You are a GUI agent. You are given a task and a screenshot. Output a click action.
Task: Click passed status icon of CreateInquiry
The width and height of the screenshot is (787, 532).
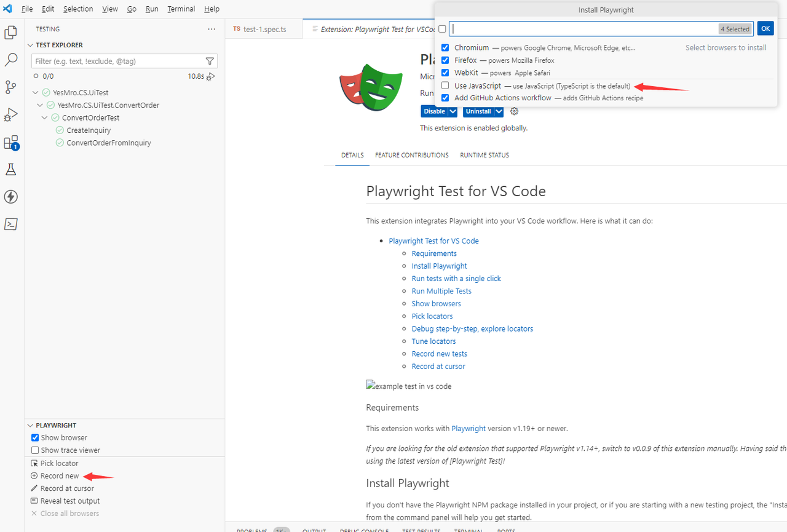[x=60, y=130]
